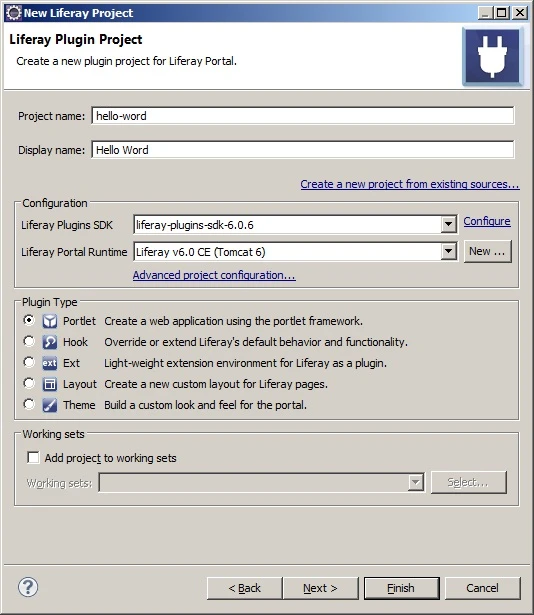Screen dimensions: 534x615
Task: Click the Liferay v6.0 CE (Tomcat 6) combo
Action: click(295, 251)
